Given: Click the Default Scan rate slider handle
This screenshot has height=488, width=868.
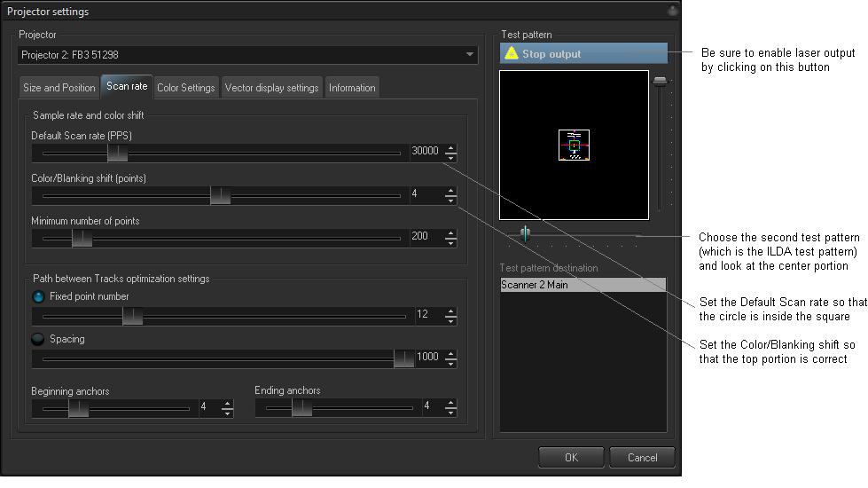Looking at the screenshot, I should [117, 153].
